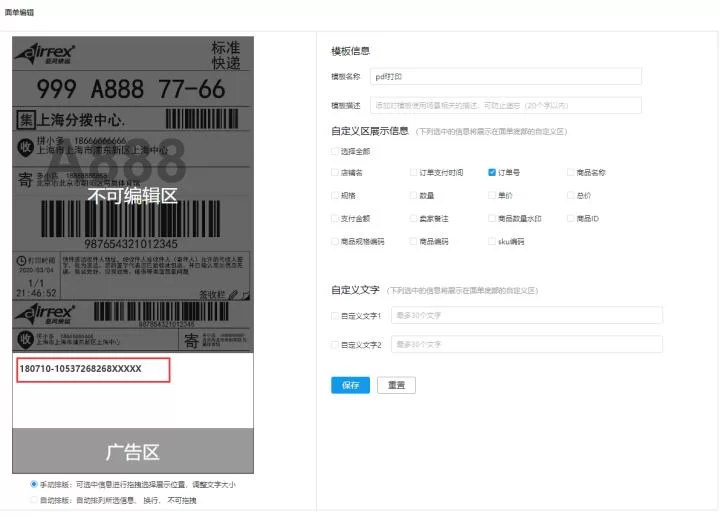Click the 标准快递 label text
The image size is (720, 517).
(x=226, y=55)
